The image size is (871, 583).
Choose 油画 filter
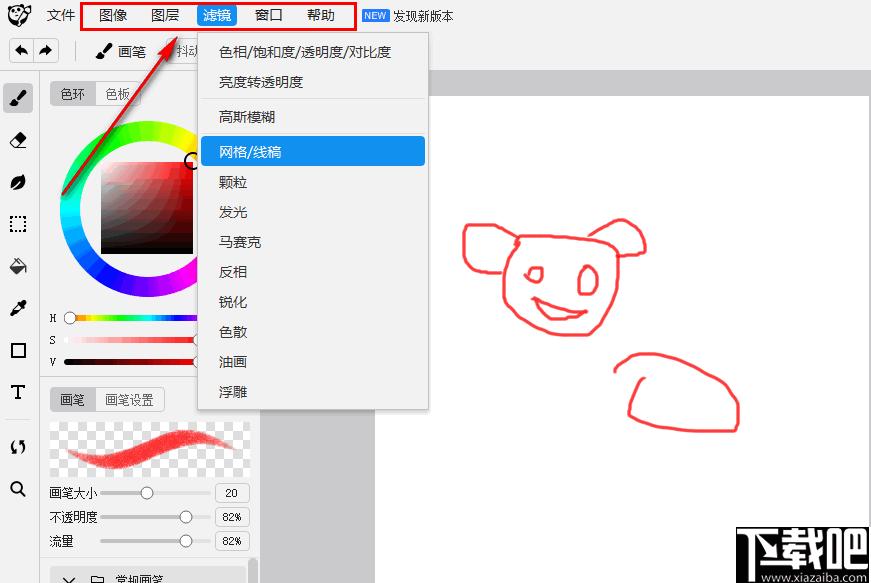tap(313, 362)
